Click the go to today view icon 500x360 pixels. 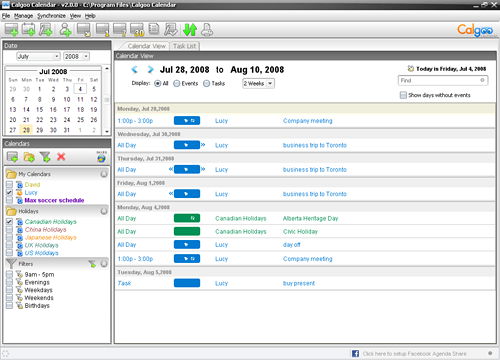(x=84, y=30)
